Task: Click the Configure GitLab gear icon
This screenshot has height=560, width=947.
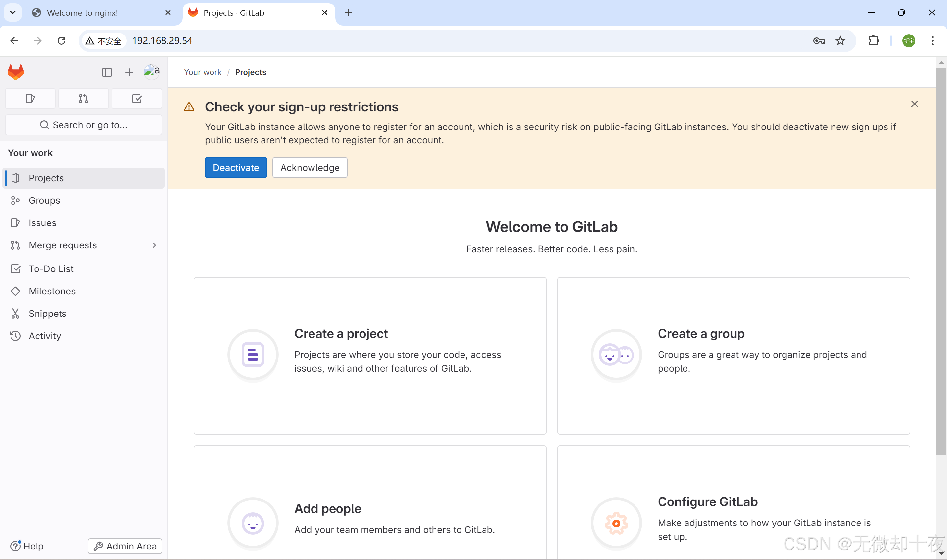Action: click(616, 523)
